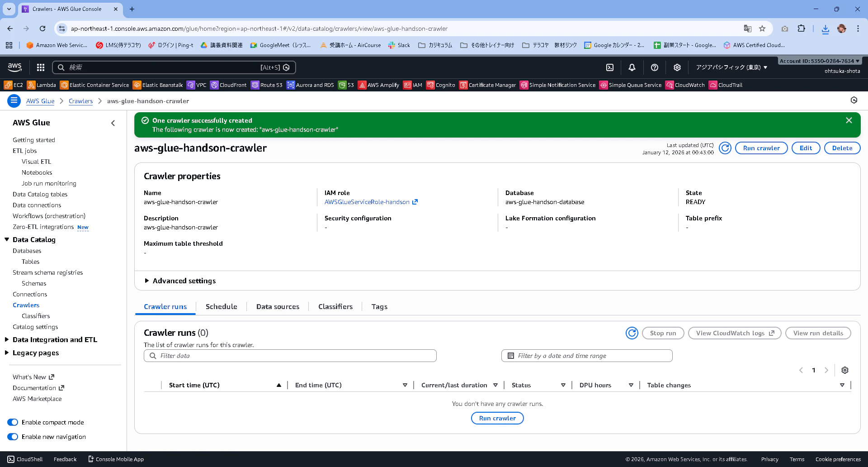The image size is (868, 467).
Task: Click the Google Translate icon in address bar
Action: click(748, 29)
